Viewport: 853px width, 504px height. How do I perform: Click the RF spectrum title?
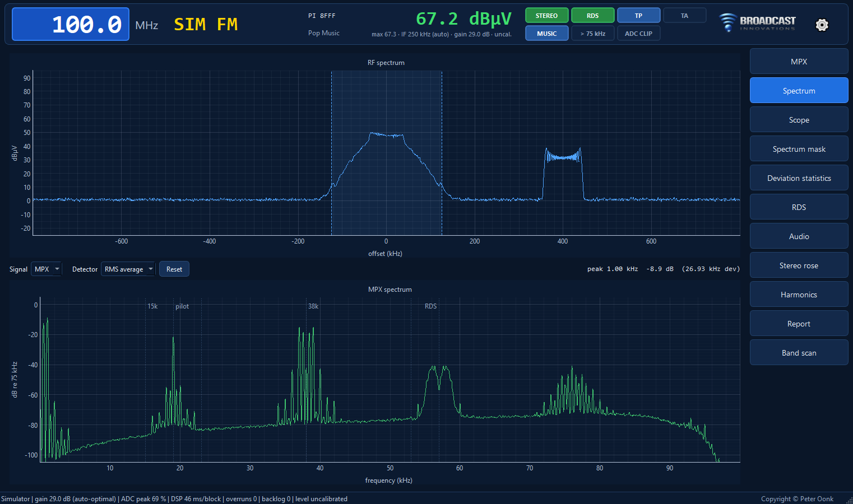(386, 63)
